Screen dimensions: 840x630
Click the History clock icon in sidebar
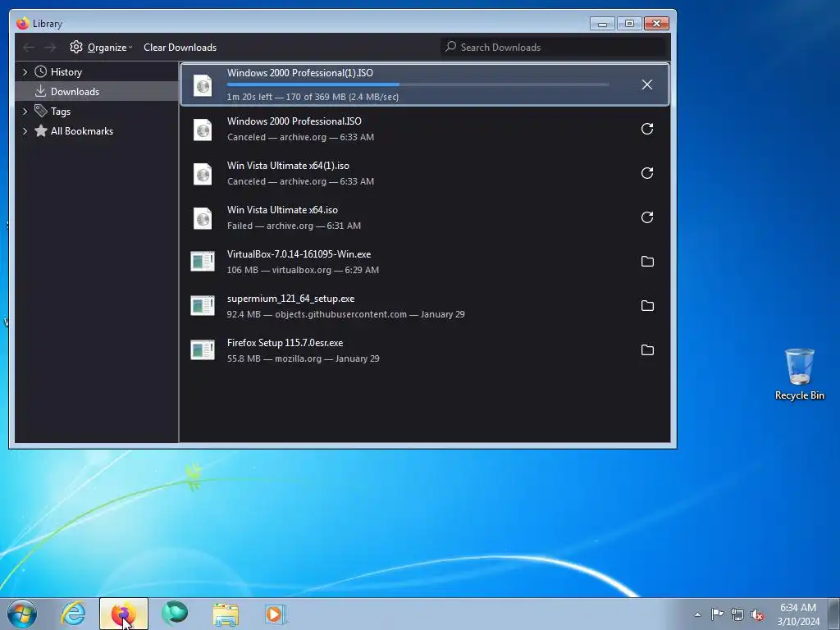coord(41,72)
